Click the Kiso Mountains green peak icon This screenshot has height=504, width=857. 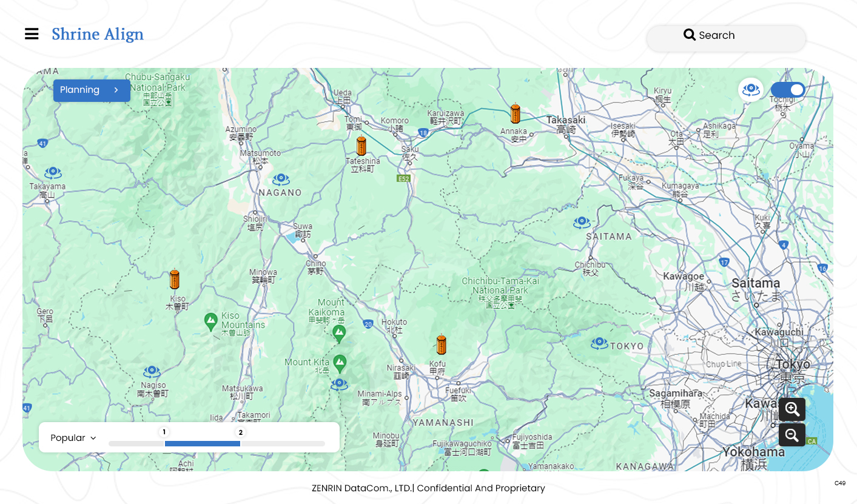coord(211,321)
